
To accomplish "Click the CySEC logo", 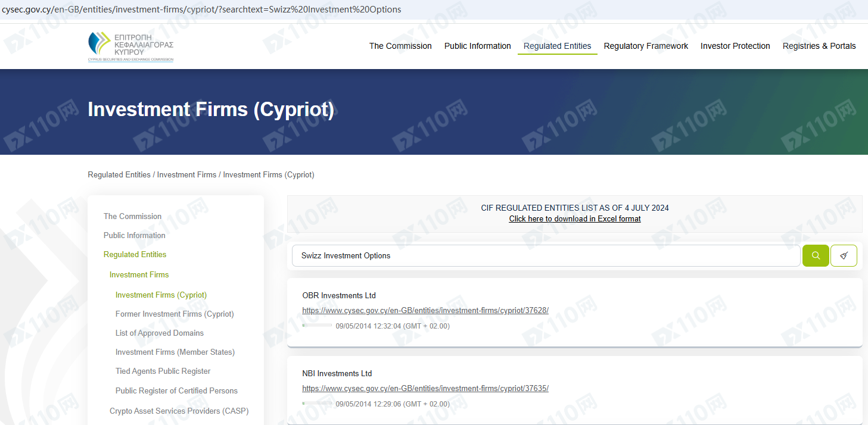I will [x=130, y=46].
